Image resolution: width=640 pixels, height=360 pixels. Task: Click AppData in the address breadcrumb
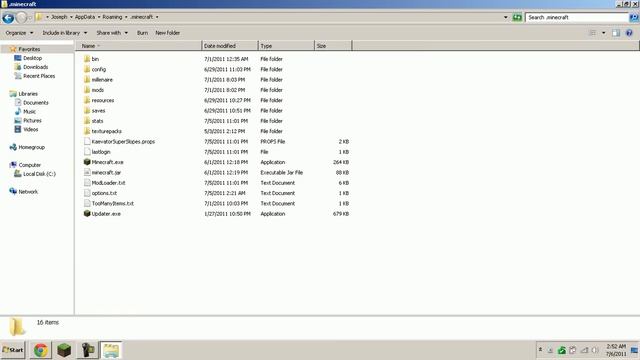tap(85, 17)
